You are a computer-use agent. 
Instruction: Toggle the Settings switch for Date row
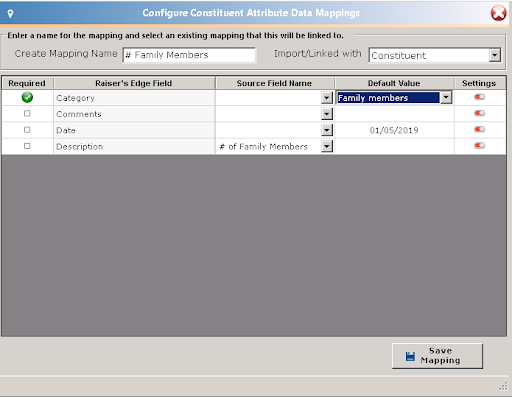[x=480, y=129]
